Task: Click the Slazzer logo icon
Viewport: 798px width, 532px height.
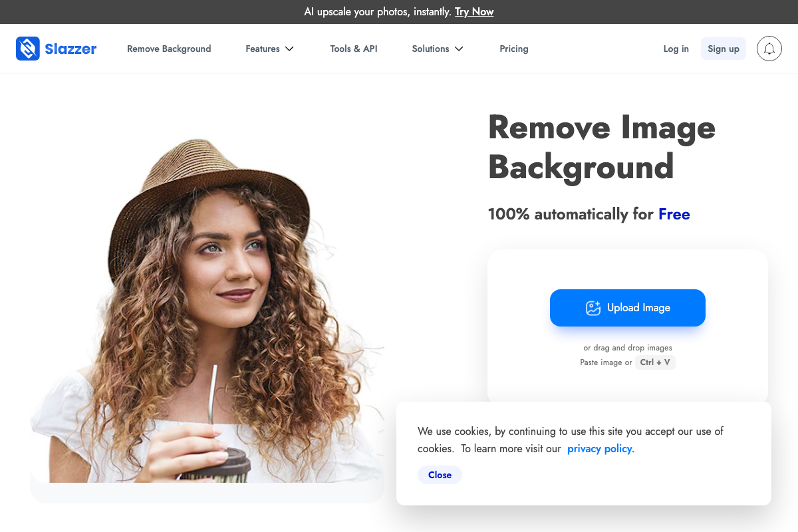Action: pos(28,49)
